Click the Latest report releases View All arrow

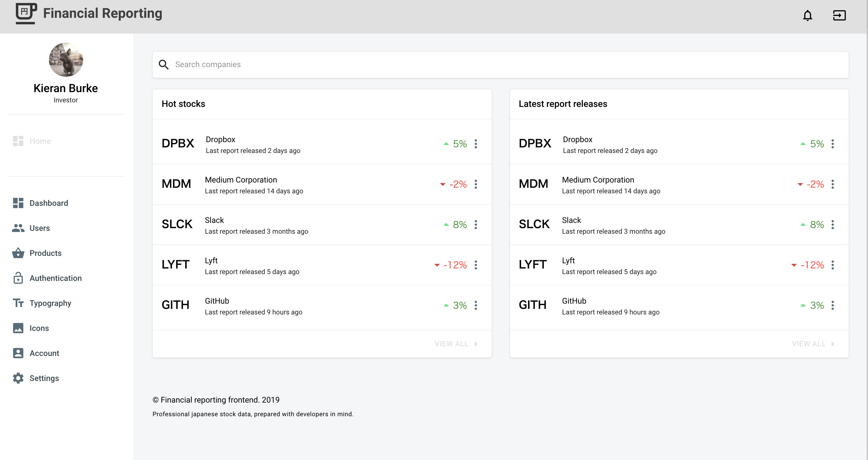(833, 344)
